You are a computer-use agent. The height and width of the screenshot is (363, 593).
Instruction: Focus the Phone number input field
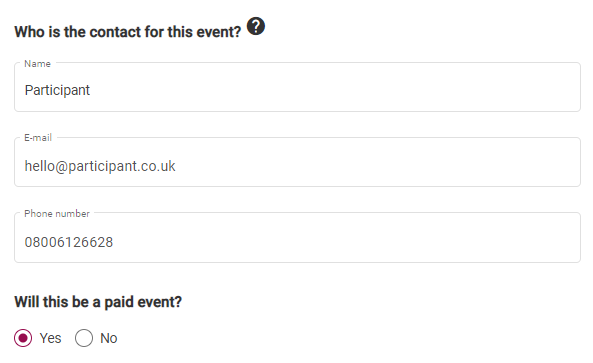click(297, 237)
